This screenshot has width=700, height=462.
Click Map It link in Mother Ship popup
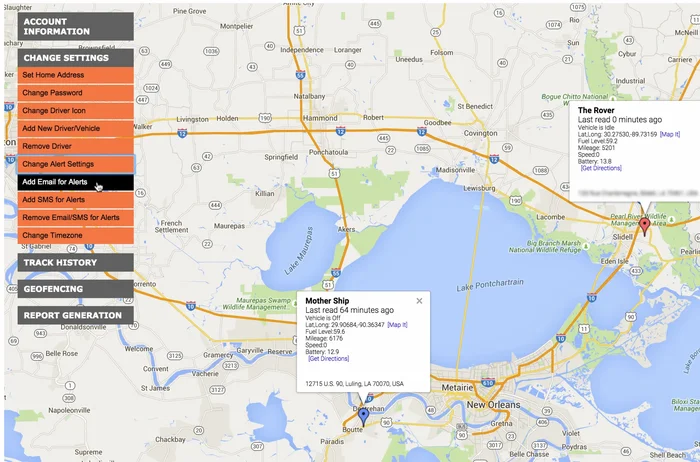tap(398, 325)
